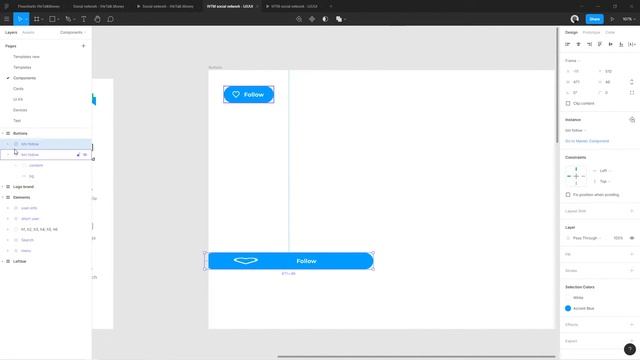Toggle eye icon on hovered btn follow layer
640x360 pixels.
[85, 155]
